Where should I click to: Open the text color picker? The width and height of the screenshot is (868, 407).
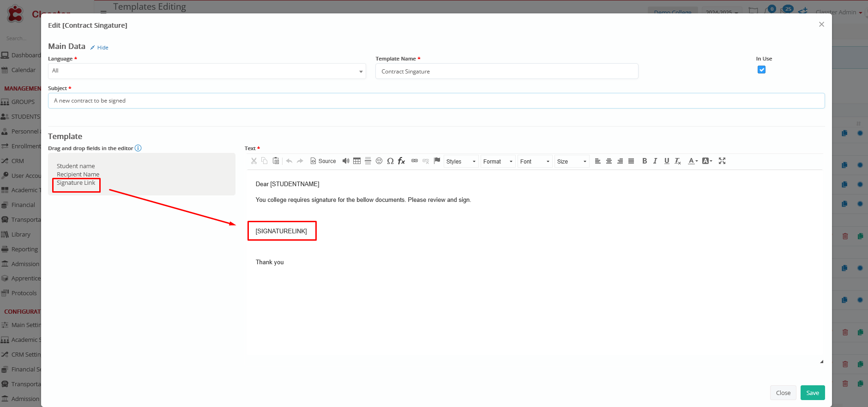[x=693, y=161]
